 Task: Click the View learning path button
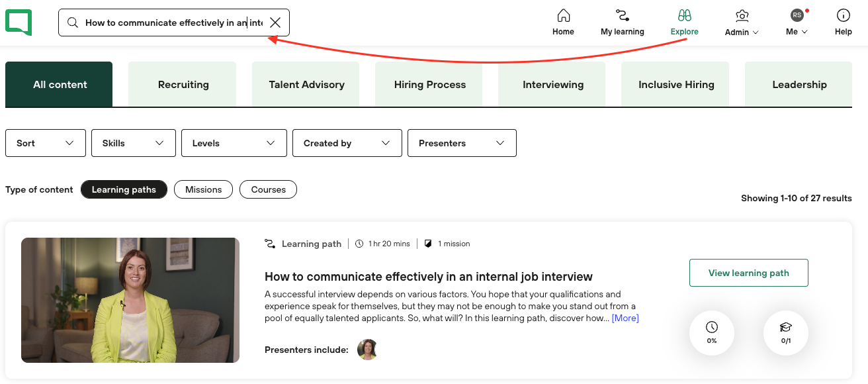(x=748, y=273)
